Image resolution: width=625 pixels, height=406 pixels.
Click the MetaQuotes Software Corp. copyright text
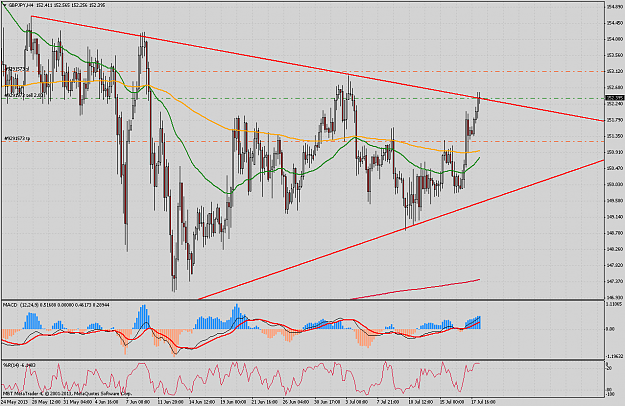point(68,393)
